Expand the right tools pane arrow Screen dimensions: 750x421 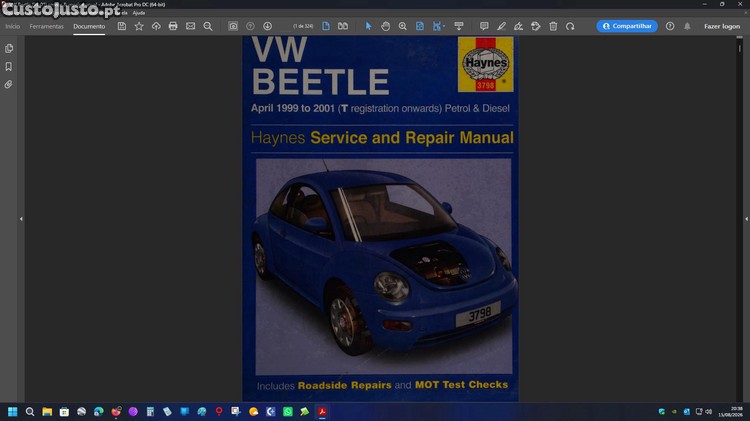(746, 219)
